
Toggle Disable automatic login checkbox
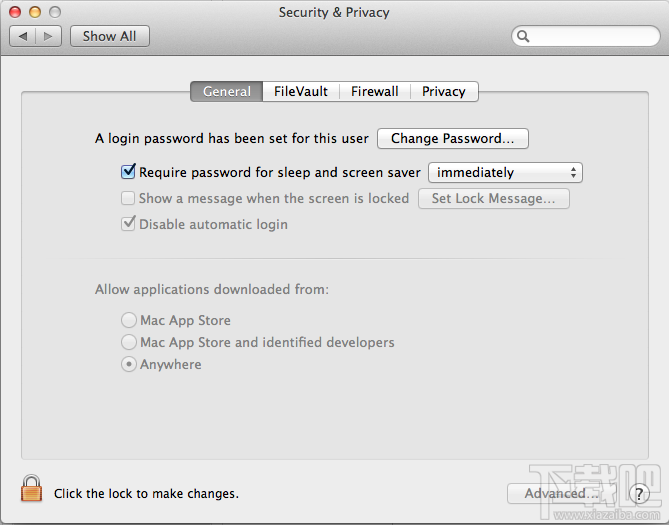[128, 224]
